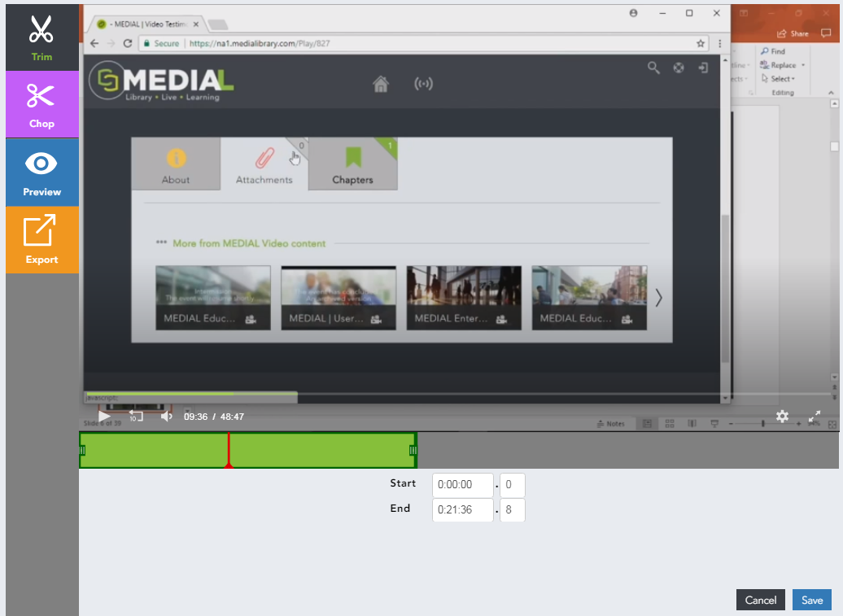Select the Chop scissors tool
The width and height of the screenshot is (843, 616).
(42, 104)
